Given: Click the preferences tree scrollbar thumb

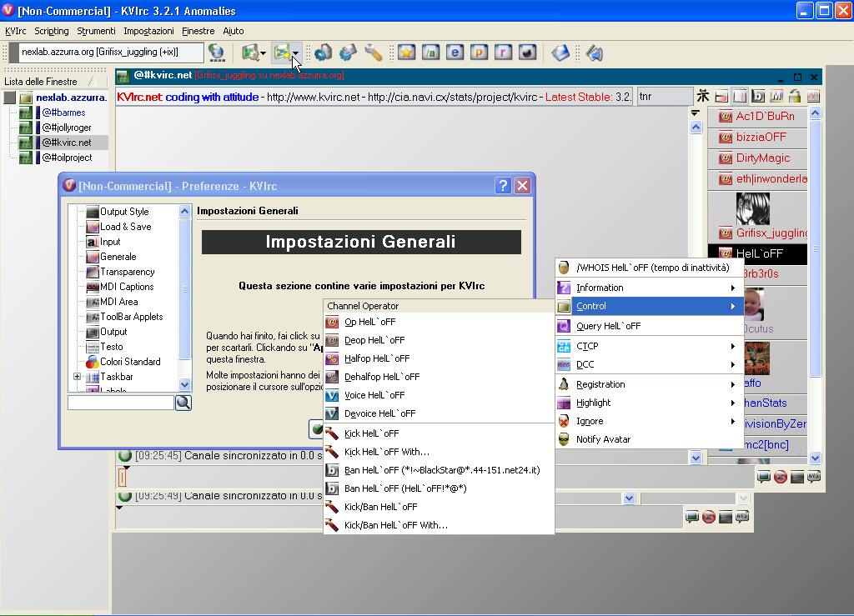Looking at the screenshot, I should 184,288.
